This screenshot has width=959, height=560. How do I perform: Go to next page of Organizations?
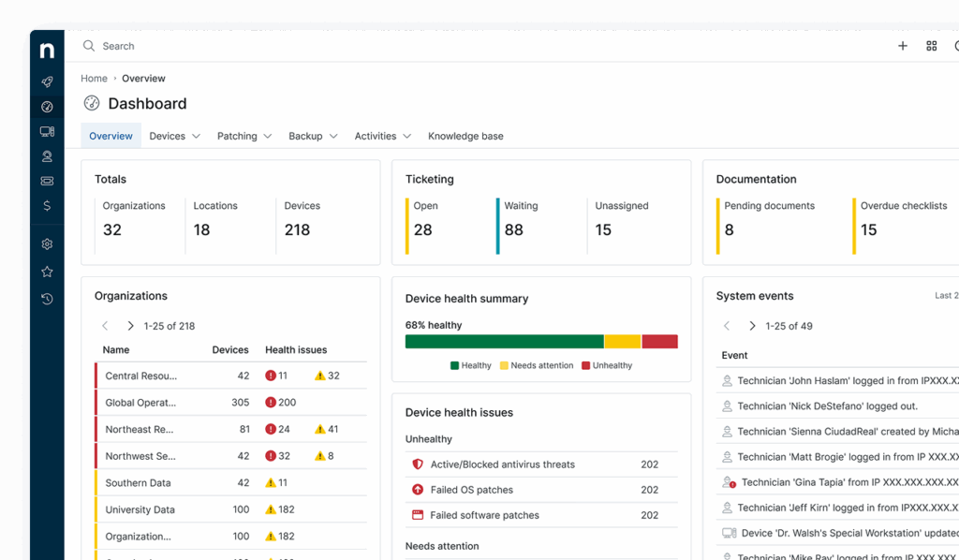[130, 326]
